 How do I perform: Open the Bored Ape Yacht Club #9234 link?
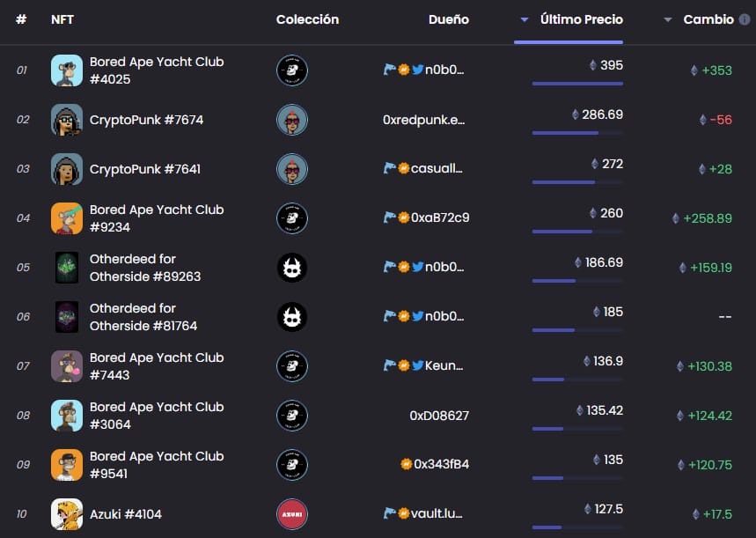pos(157,218)
